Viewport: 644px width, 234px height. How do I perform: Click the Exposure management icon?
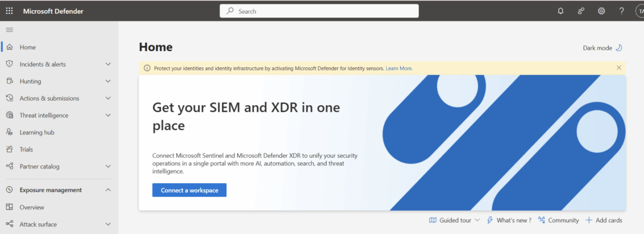pyautogui.click(x=9, y=190)
